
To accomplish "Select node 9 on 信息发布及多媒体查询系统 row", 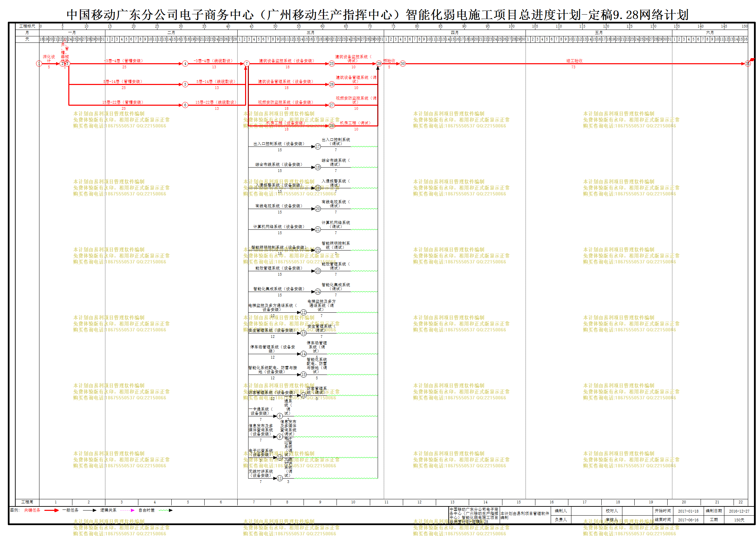I will [280, 437].
